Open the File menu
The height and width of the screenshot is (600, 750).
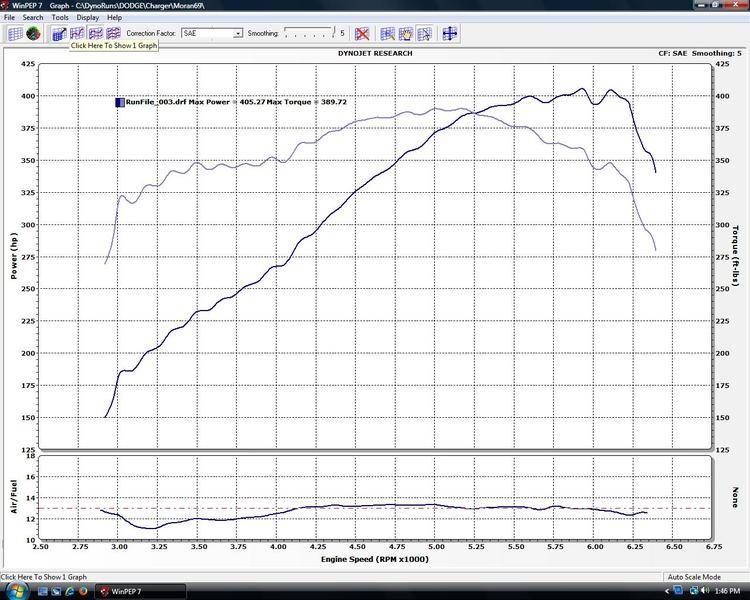click(x=9, y=17)
